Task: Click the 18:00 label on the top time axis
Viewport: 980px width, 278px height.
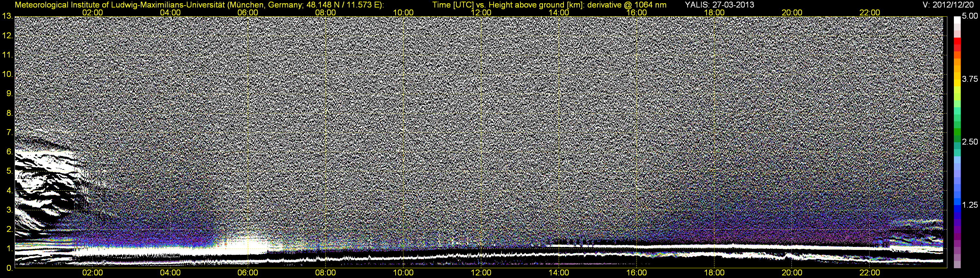Action: [714, 12]
